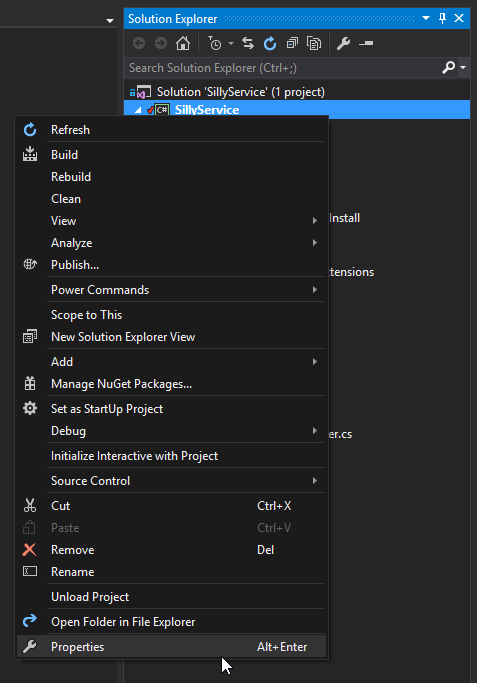Image resolution: width=477 pixels, height=683 pixels.
Task: Choose Unload Project
Action: pyautogui.click(x=171, y=597)
